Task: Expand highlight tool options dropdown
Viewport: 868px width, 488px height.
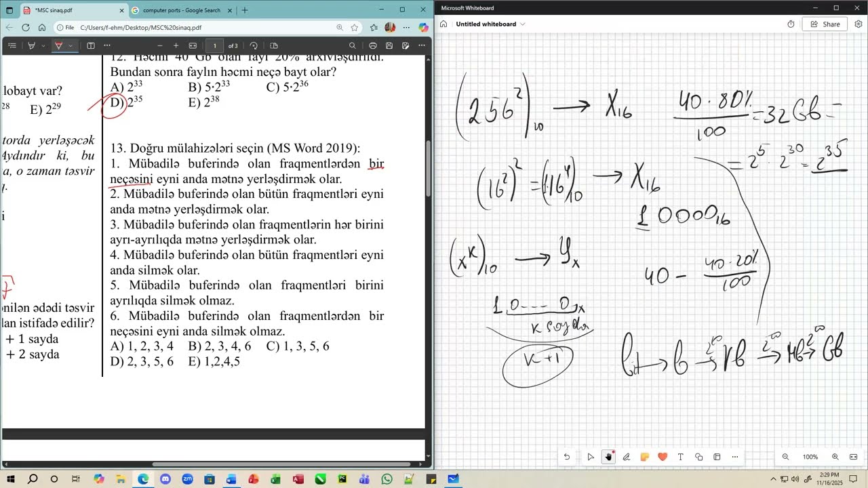Action: (x=43, y=45)
